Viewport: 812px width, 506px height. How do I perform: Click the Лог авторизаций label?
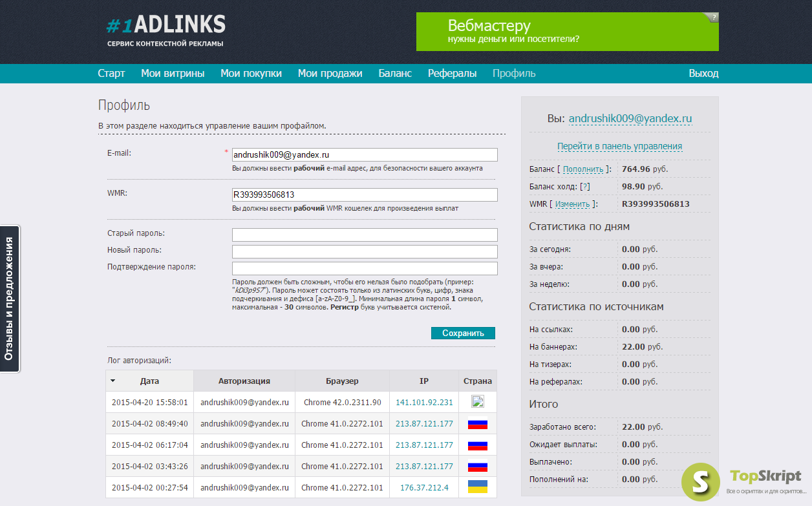[139, 361]
